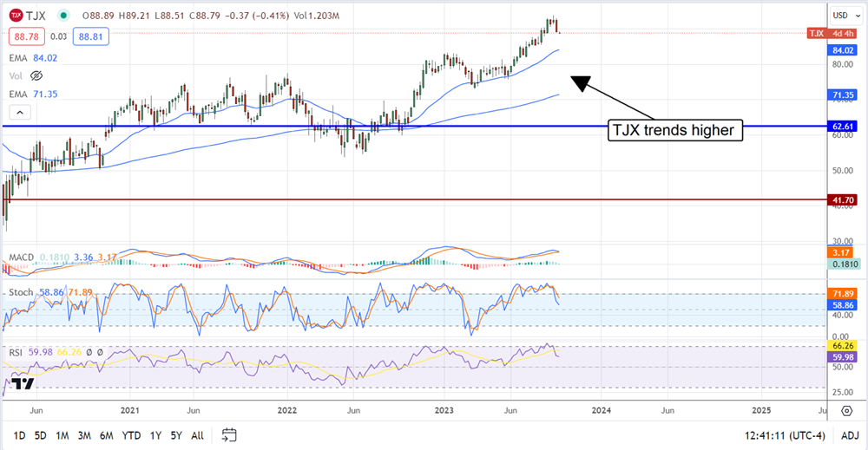
Task: Select the EMA 84.02 indicator label
Action: 33,57
